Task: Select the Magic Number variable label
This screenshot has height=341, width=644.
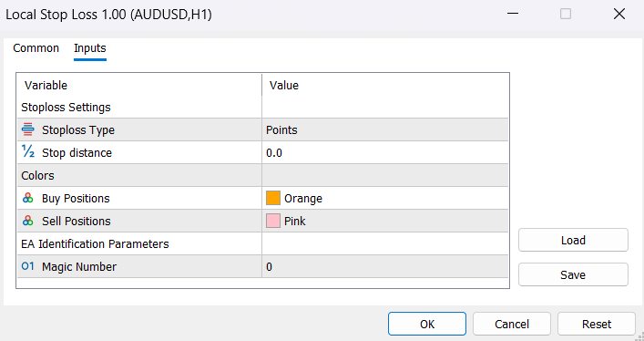Action: coord(79,266)
